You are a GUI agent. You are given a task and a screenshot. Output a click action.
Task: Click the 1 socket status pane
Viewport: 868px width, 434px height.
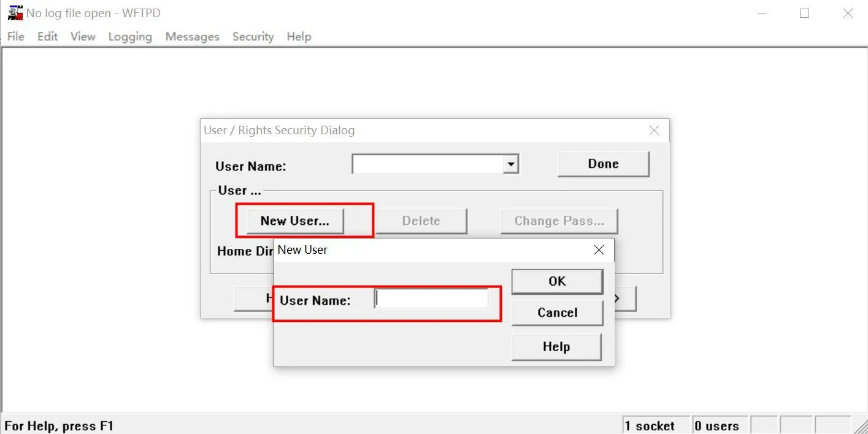(655, 425)
